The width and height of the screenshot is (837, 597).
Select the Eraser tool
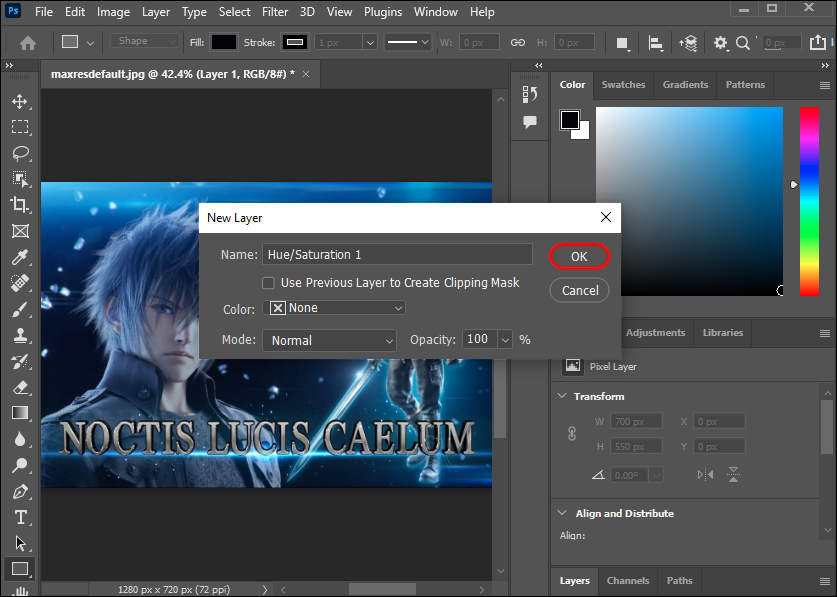tap(19, 386)
